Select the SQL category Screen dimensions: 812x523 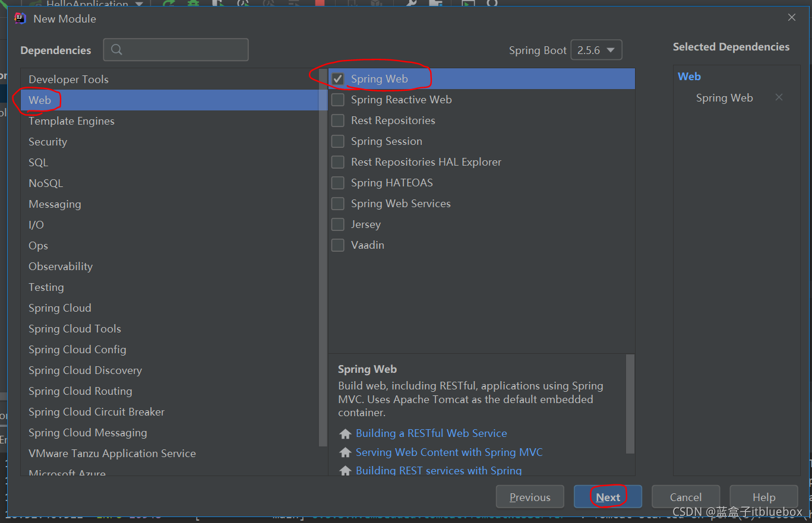tap(170, 162)
